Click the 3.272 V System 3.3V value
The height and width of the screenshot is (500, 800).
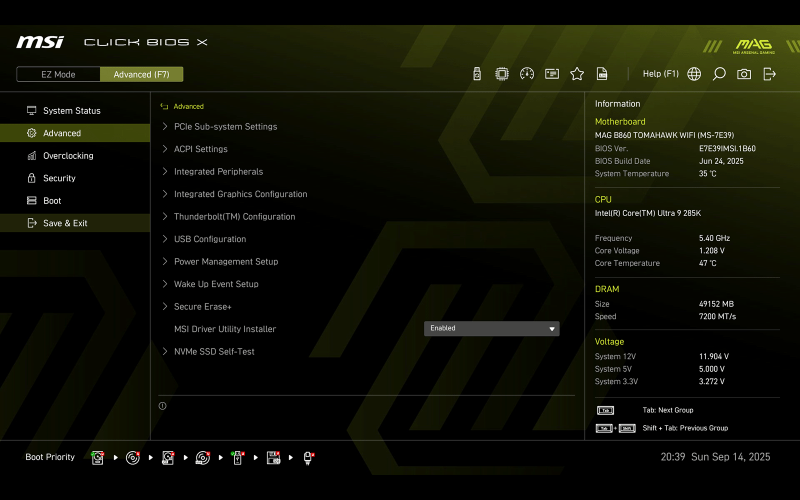[x=711, y=381]
